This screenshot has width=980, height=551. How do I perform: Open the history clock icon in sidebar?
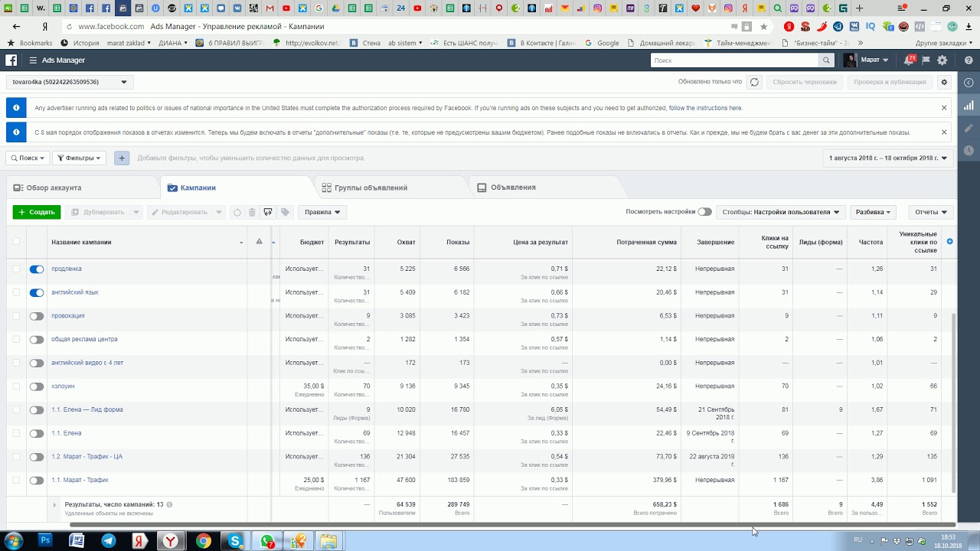[x=969, y=151]
